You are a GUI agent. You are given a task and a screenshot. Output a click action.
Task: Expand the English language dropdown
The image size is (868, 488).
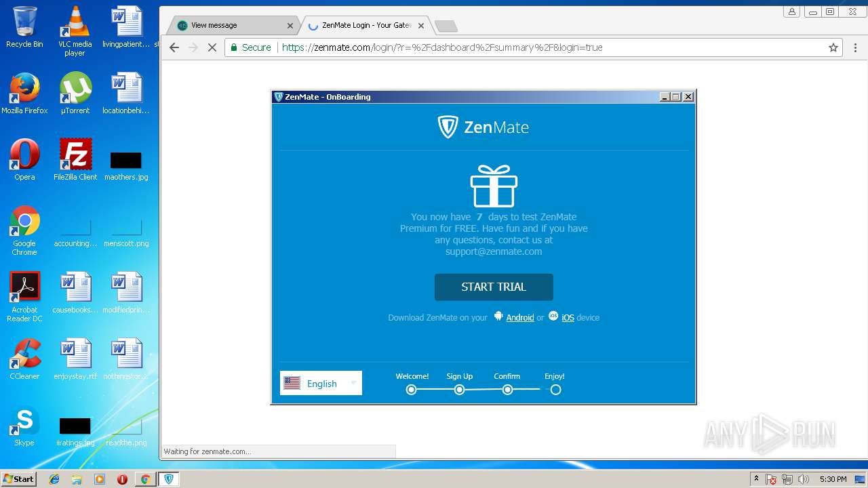click(x=321, y=383)
